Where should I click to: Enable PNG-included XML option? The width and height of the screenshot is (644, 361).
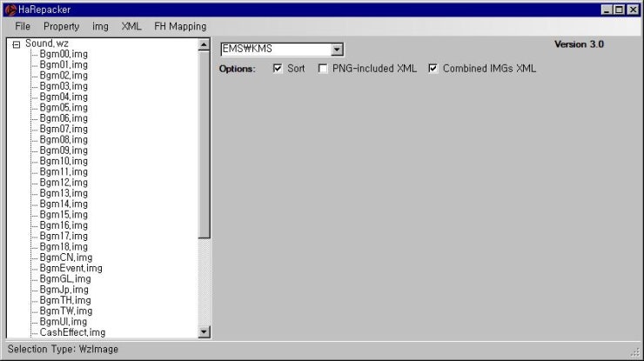(x=323, y=68)
